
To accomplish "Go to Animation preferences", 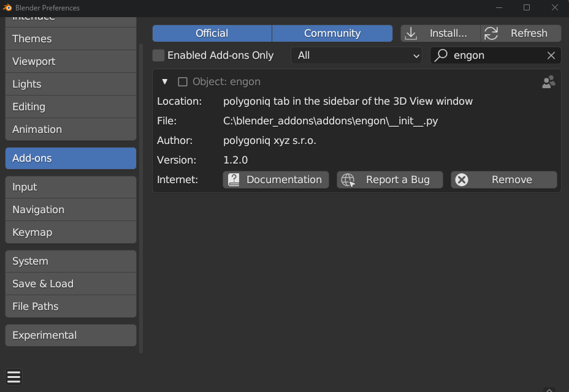I will [71, 129].
